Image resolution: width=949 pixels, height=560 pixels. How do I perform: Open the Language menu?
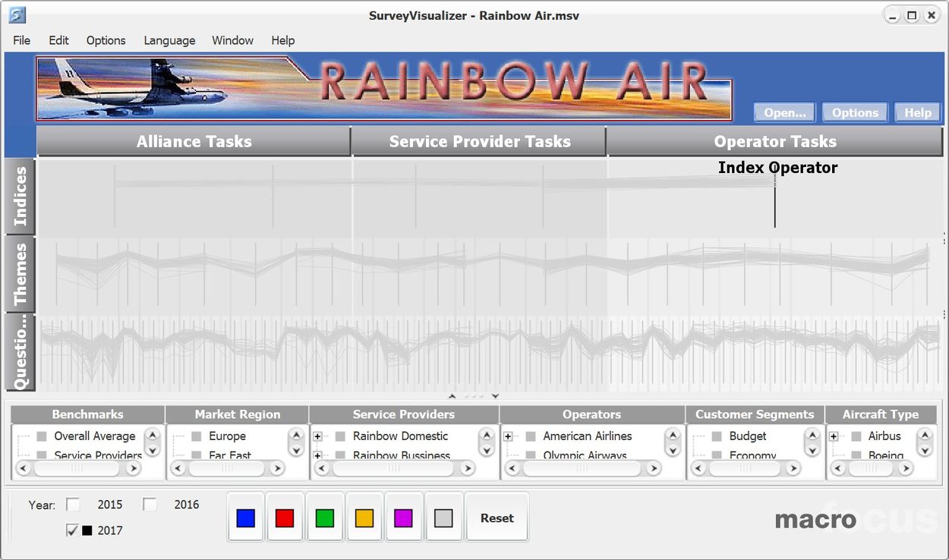pos(169,40)
